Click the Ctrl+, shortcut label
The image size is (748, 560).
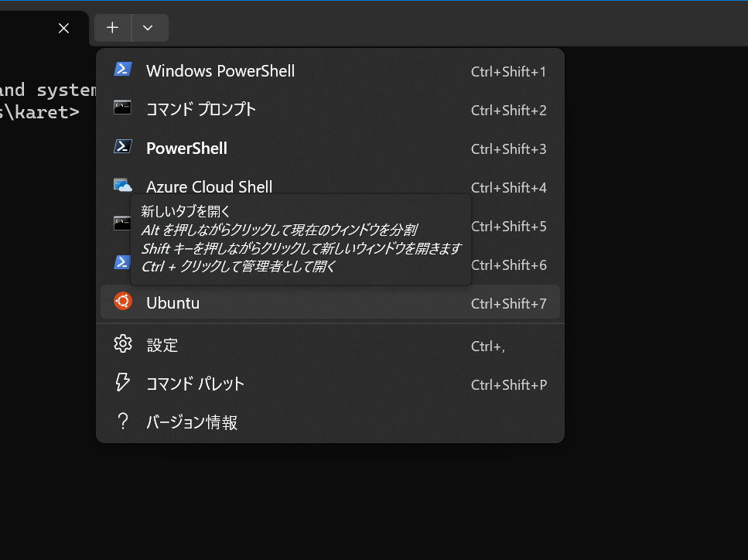(488, 347)
